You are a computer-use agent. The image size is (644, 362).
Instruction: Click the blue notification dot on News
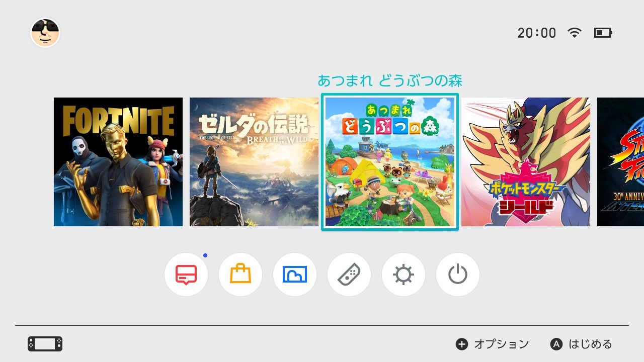205,255
